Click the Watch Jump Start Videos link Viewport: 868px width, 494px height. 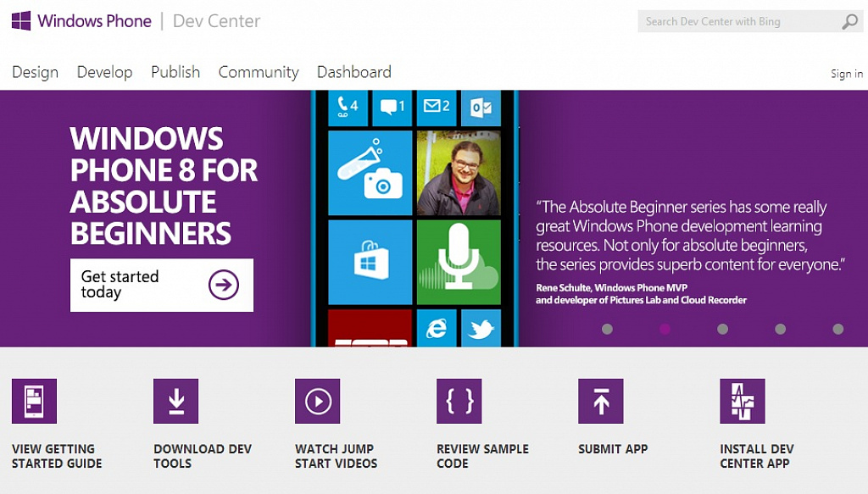click(336, 457)
